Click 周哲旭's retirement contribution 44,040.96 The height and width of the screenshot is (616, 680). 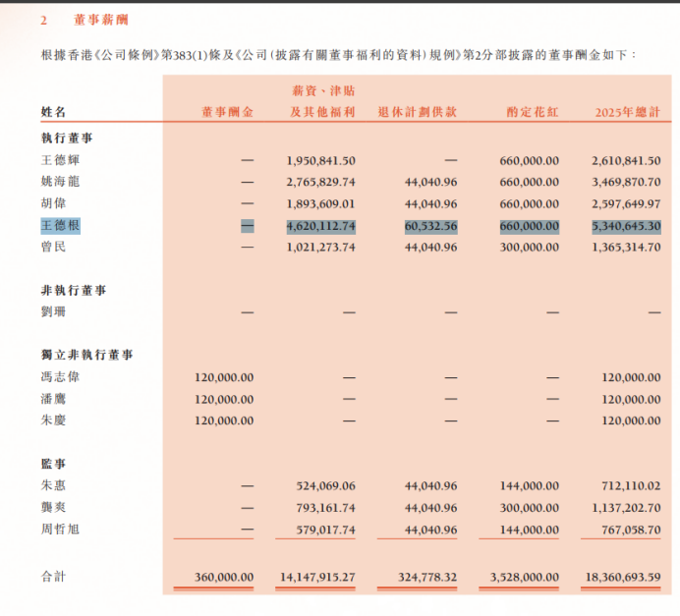click(431, 531)
